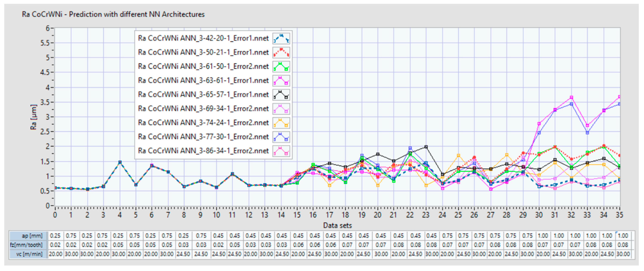Click first ap cell showing 0.25

55,236
